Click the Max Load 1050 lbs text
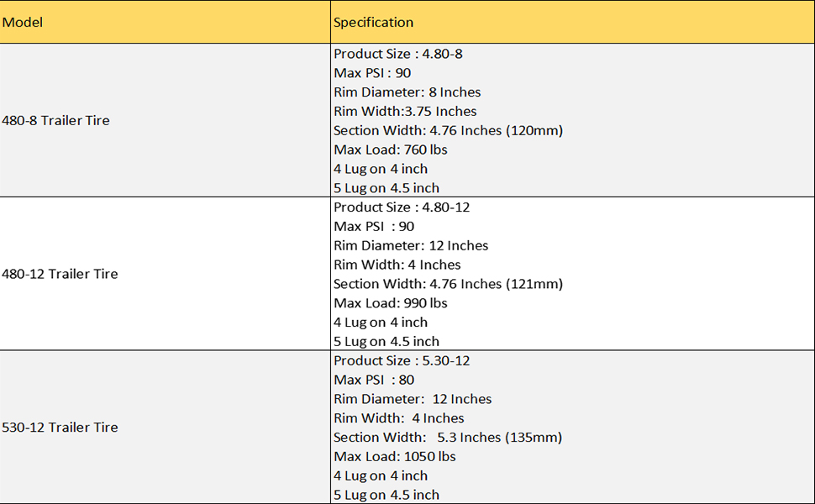This screenshot has width=815, height=504. click(394, 457)
